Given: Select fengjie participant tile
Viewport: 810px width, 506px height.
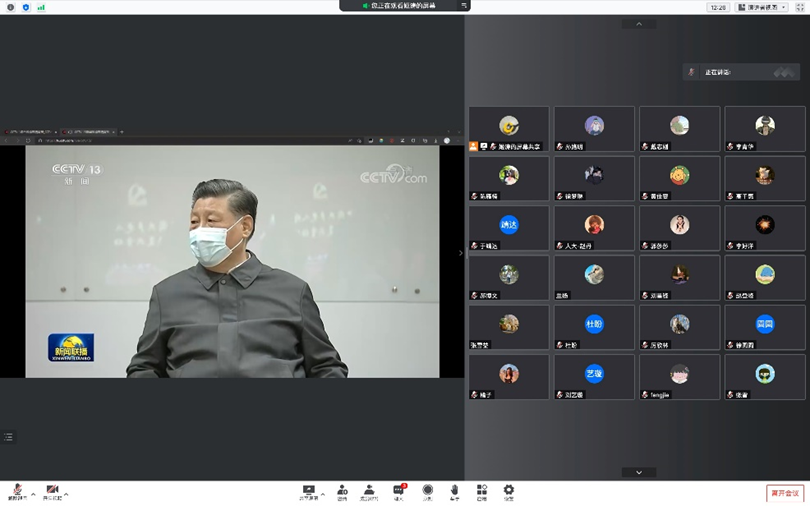Looking at the screenshot, I should pos(680,377).
